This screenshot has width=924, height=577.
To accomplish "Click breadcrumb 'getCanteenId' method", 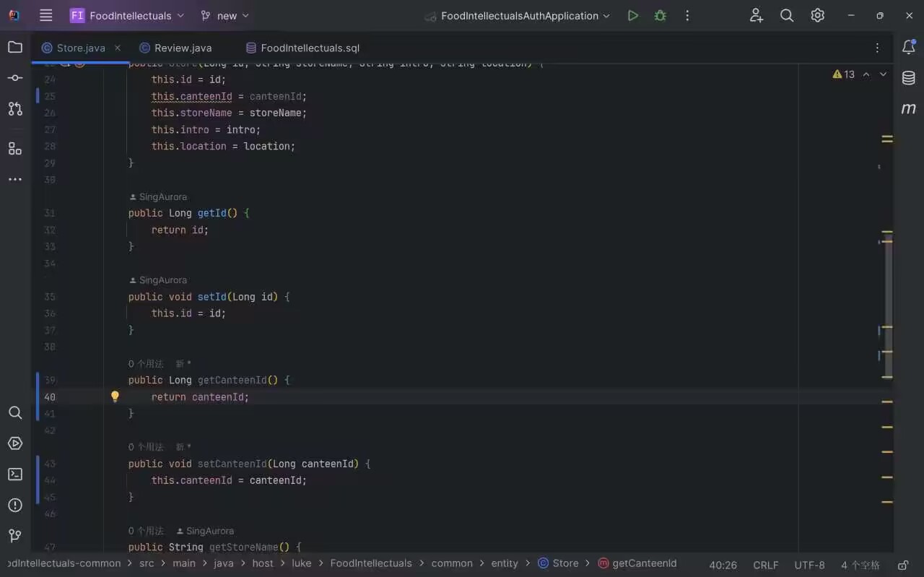I will (637, 563).
